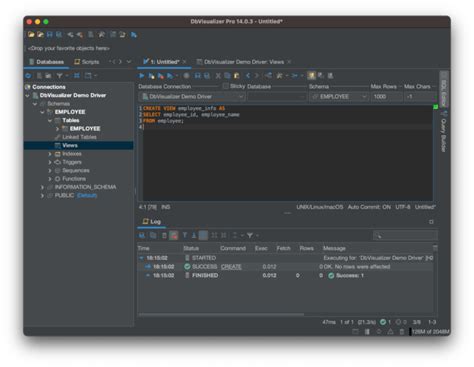Viewport: 474px width, 367px height.
Task: Toggle the Sticky checkbox
Action: point(226,86)
